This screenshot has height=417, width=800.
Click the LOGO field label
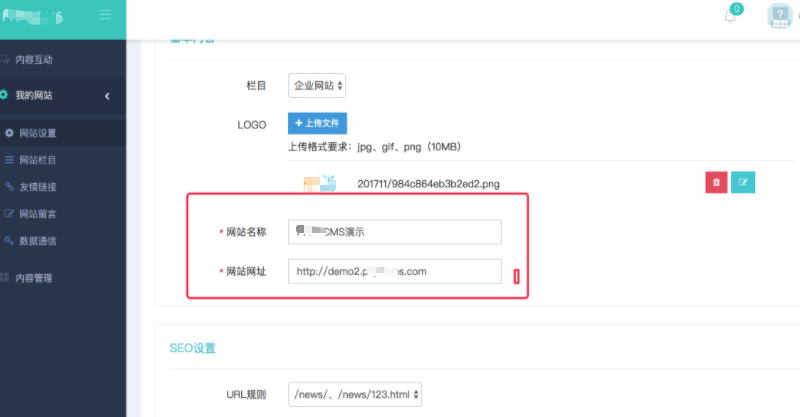pos(252,125)
